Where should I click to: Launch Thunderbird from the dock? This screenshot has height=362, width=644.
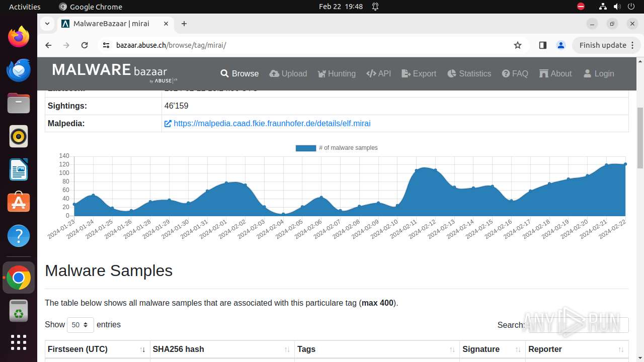click(x=19, y=70)
